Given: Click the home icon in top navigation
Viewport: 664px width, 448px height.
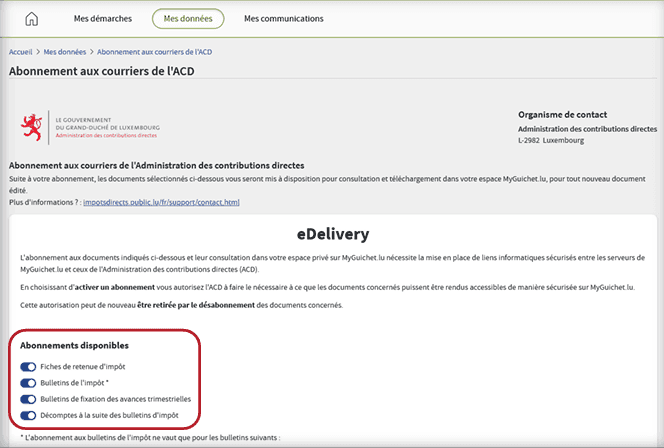Looking at the screenshot, I should [31, 18].
